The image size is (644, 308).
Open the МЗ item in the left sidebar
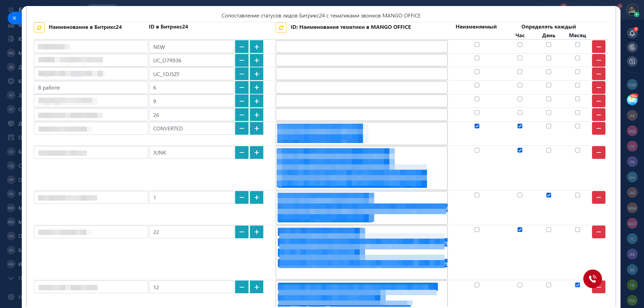[11, 53]
